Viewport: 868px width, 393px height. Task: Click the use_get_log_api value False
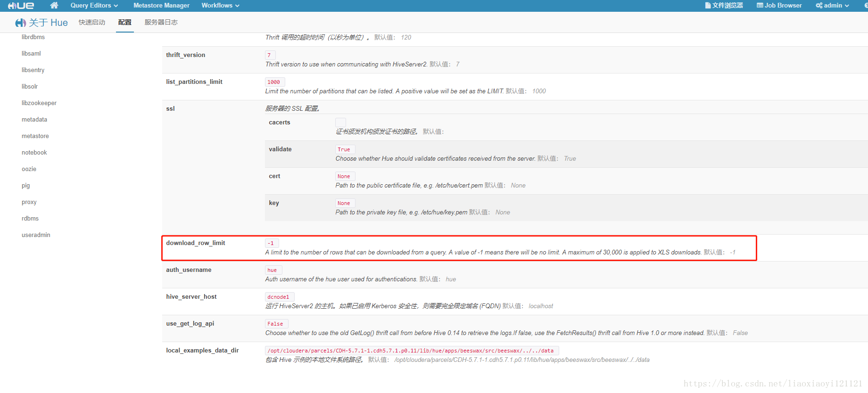click(276, 324)
